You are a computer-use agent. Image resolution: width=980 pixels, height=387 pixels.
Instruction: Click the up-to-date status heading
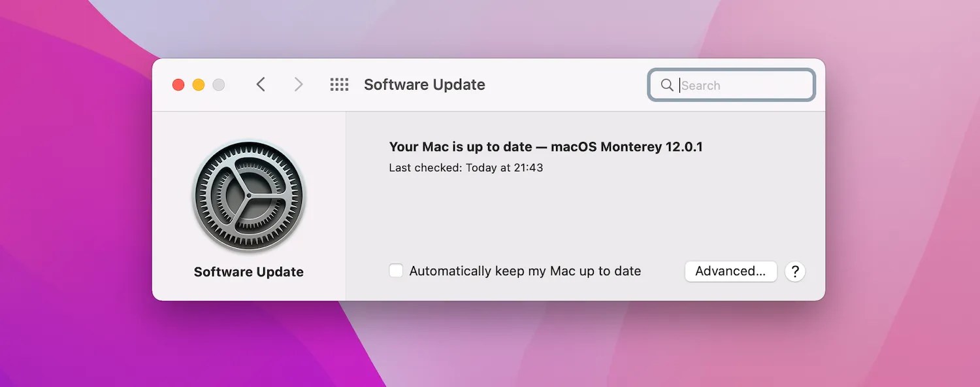[546, 146]
